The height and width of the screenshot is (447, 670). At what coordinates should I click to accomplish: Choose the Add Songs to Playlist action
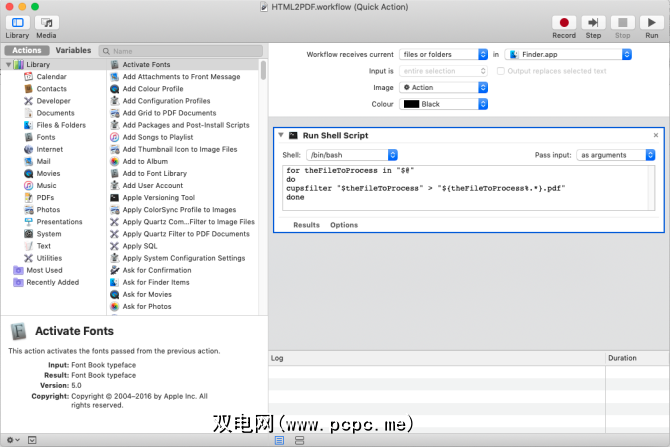pyautogui.click(x=158, y=137)
